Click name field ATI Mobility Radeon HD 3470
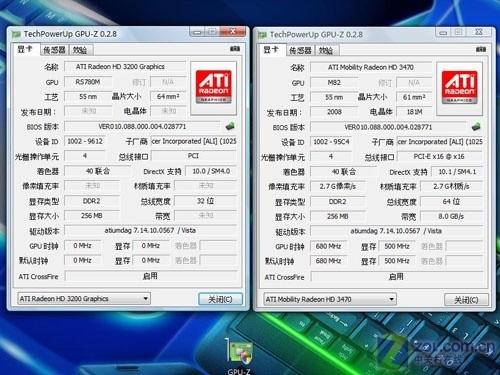 (x=371, y=67)
